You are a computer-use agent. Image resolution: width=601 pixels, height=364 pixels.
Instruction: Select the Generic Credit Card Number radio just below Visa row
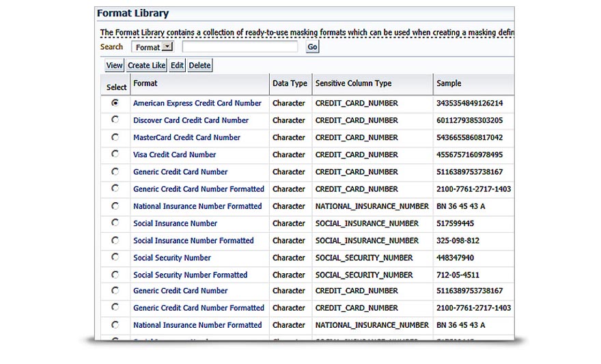tap(115, 171)
